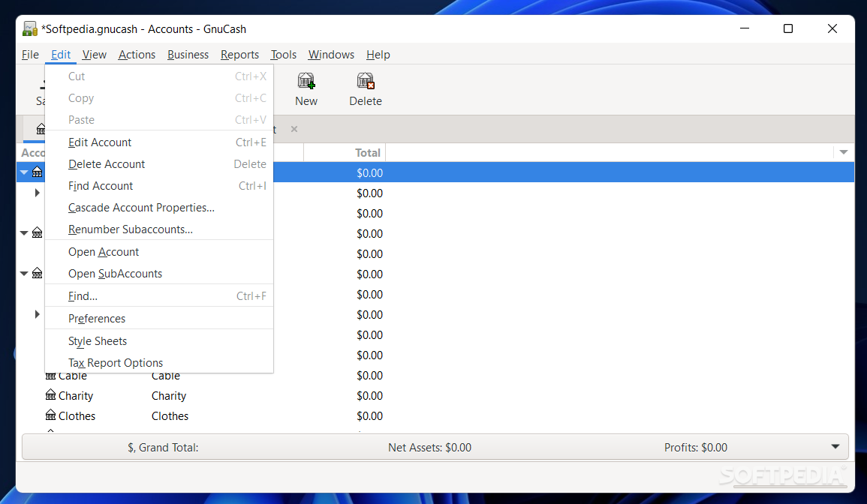Choose Copy from the Edit menu
The width and height of the screenshot is (867, 504).
point(159,97)
